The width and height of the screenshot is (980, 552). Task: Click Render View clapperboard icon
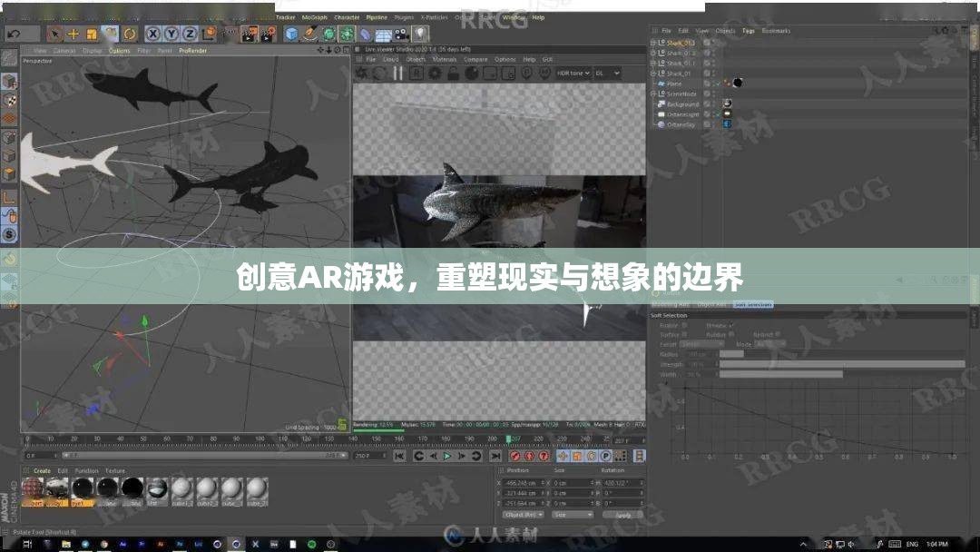[x=249, y=34]
